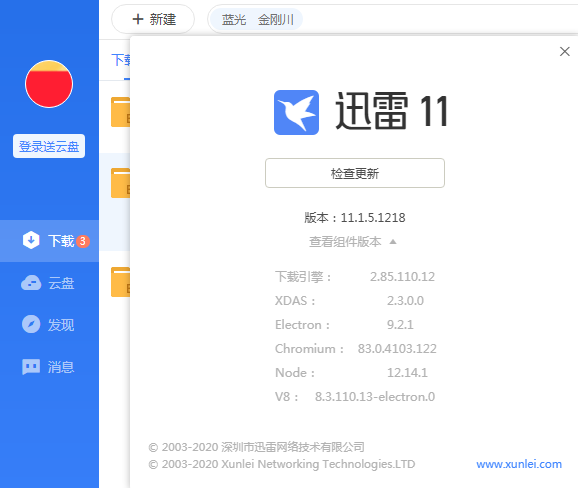This screenshot has height=488, width=578.
Task: Click the cloud drive icon in the sidebar
Action: (31, 283)
